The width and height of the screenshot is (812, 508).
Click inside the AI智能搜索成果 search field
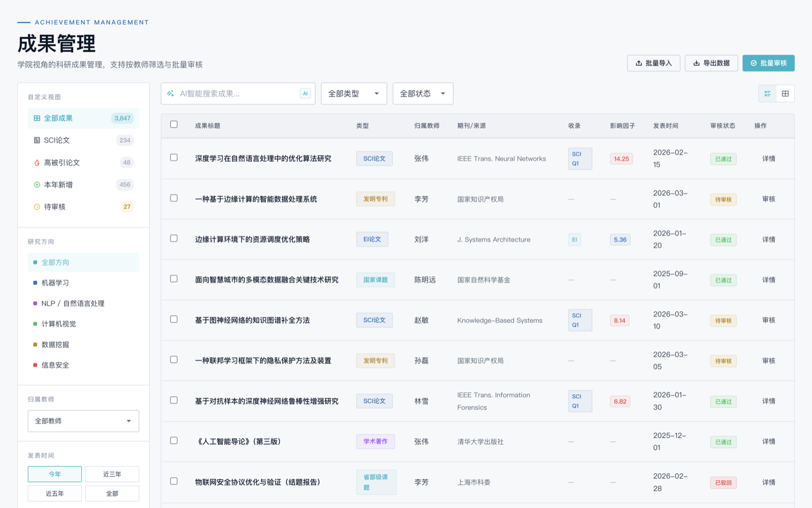232,93
